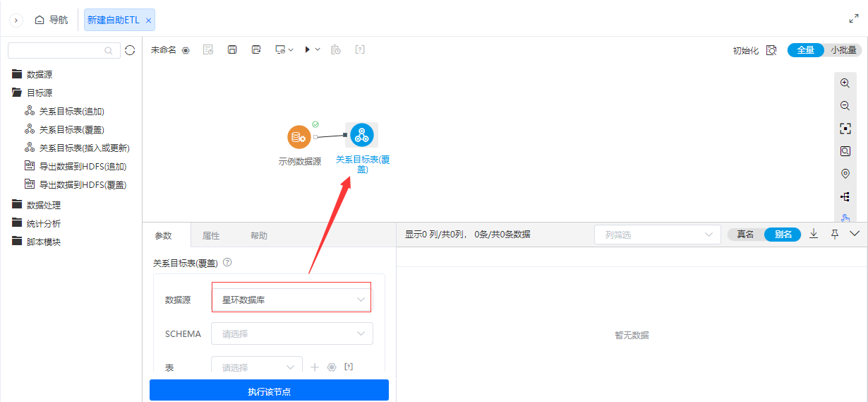The height and width of the screenshot is (402, 868).
Task: Select 关系目标表(追加) node
Action: 65,111
